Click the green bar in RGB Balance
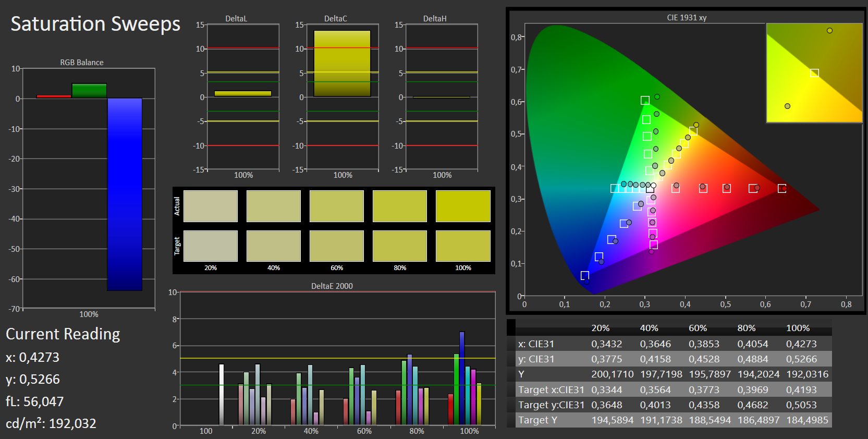Image resolution: width=868 pixels, height=439 pixels. click(89, 91)
